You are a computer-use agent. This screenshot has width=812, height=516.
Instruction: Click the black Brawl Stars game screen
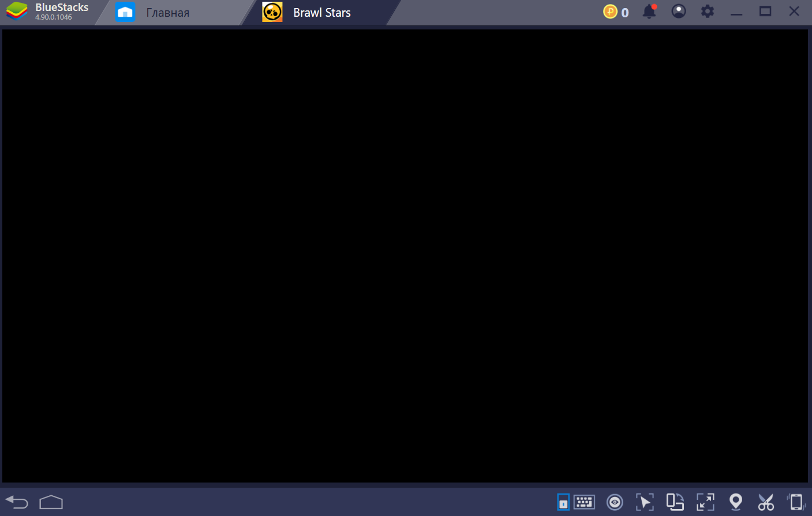coord(405,256)
